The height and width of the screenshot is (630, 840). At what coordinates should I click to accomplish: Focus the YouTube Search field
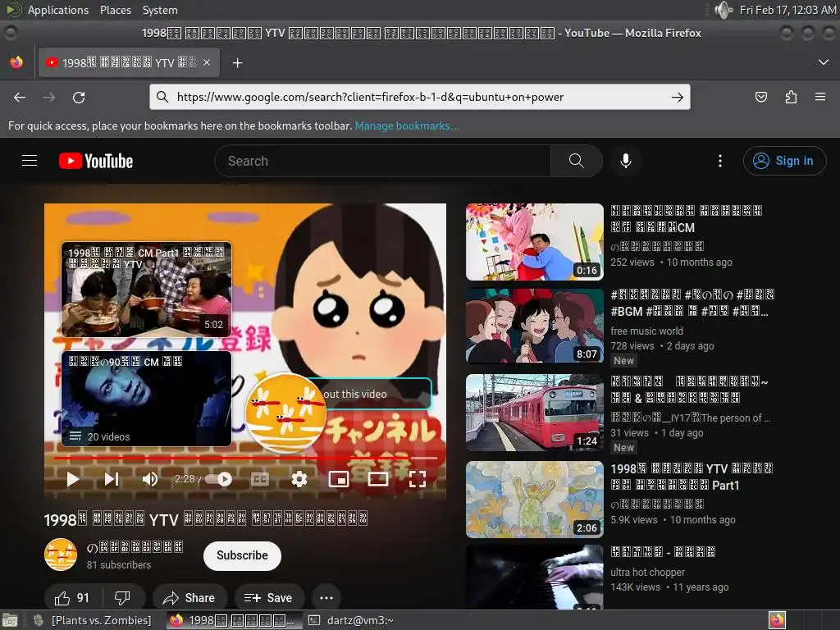click(x=382, y=161)
